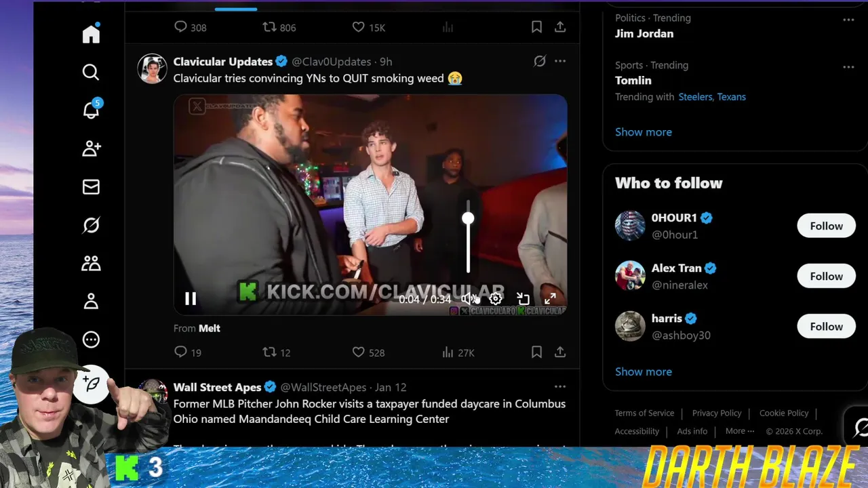The width and height of the screenshot is (868, 488).
Task: Open Wall Street Apes account name
Action: pos(218,387)
